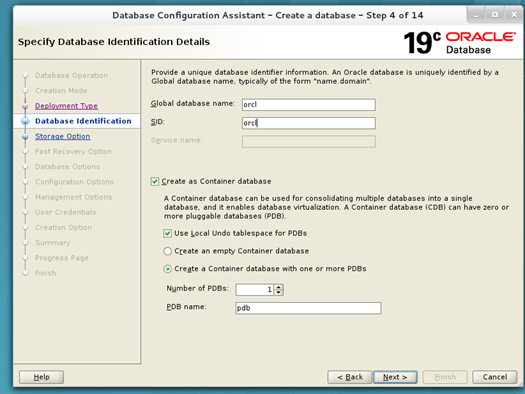
Task: Click the PDB name label
Action: (186, 307)
